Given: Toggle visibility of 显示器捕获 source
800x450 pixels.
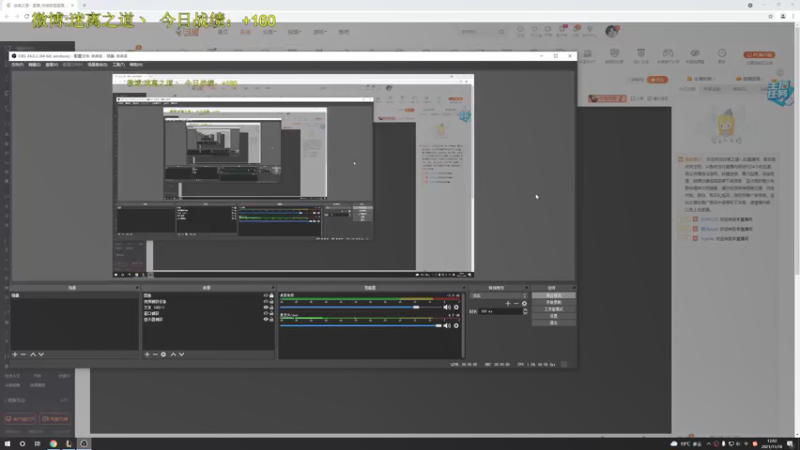Looking at the screenshot, I should pos(265,319).
